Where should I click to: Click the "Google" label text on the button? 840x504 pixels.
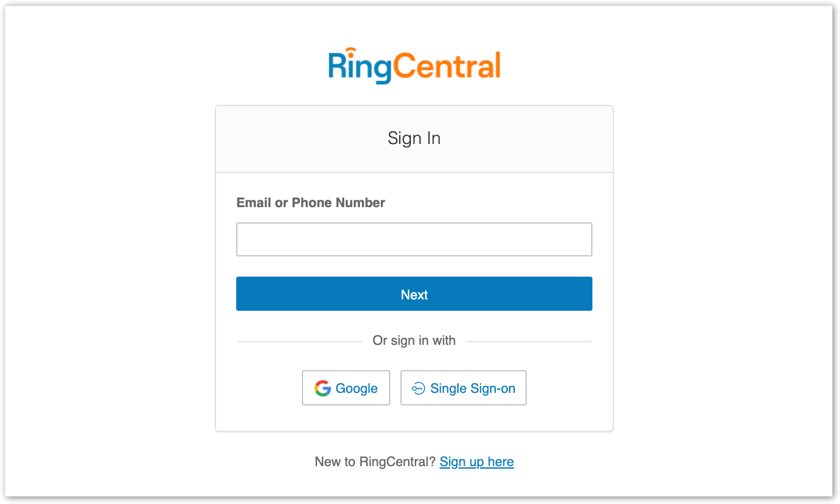tap(357, 388)
